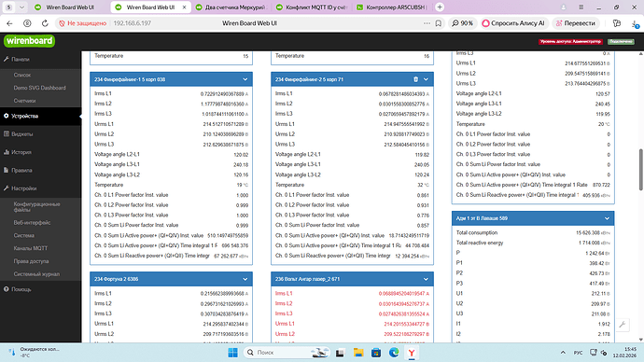Collapse the 234 Фиерефайнес-2 5 корп 71 card
Image resolution: width=644 pixels, height=362 pixels.
[426, 79]
